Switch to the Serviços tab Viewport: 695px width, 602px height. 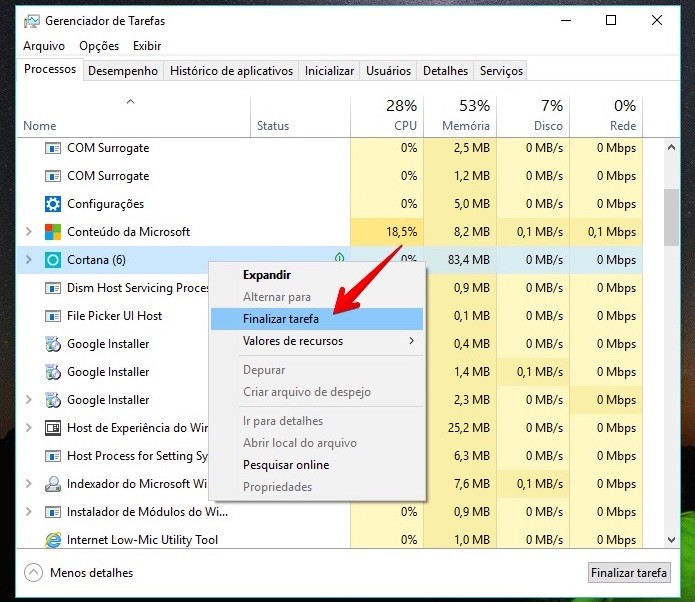pyautogui.click(x=501, y=71)
